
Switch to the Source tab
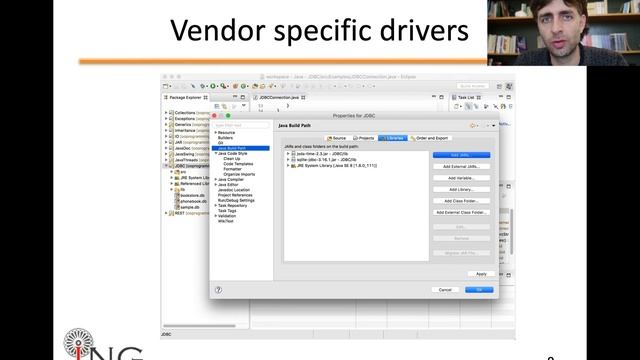pyautogui.click(x=337, y=138)
